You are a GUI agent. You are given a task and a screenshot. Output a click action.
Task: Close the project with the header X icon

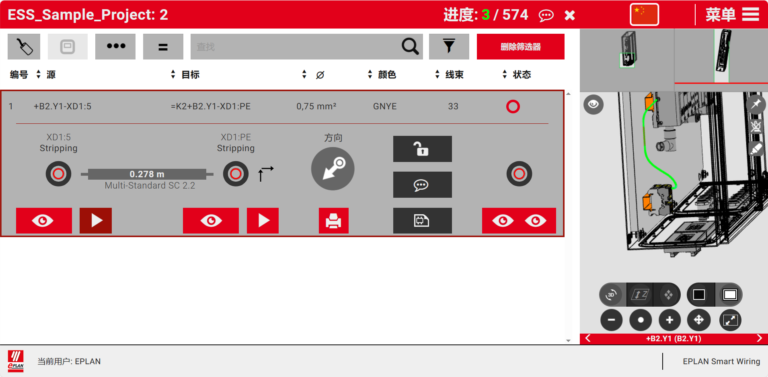569,15
